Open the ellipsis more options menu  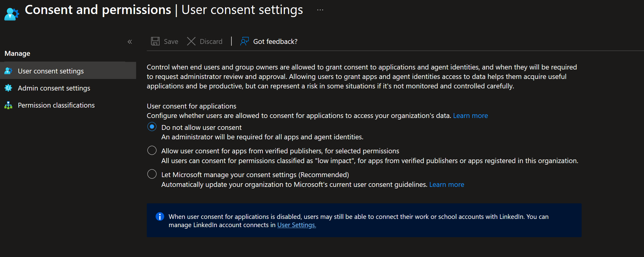[320, 10]
